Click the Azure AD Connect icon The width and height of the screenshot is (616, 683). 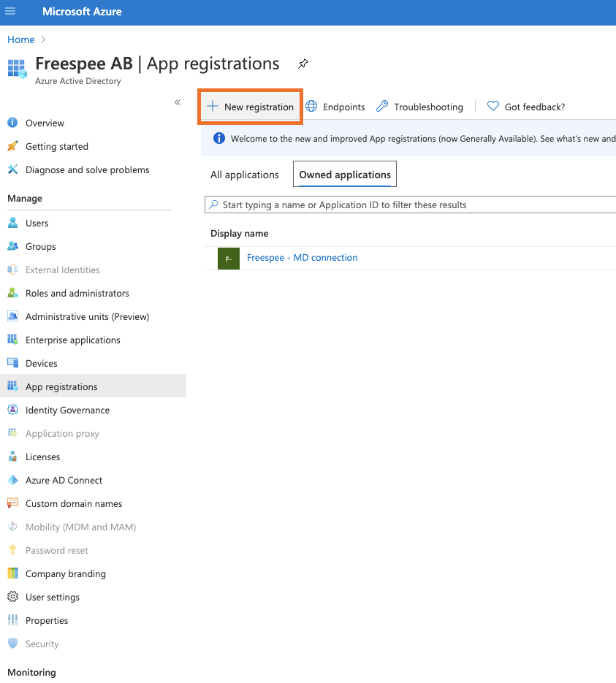[x=12, y=480]
